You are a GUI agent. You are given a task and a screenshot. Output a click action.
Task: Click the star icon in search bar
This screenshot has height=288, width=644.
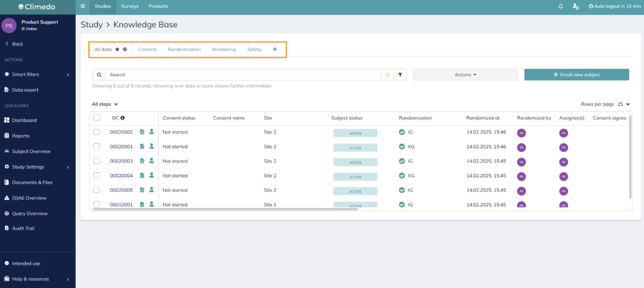(x=388, y=75)
